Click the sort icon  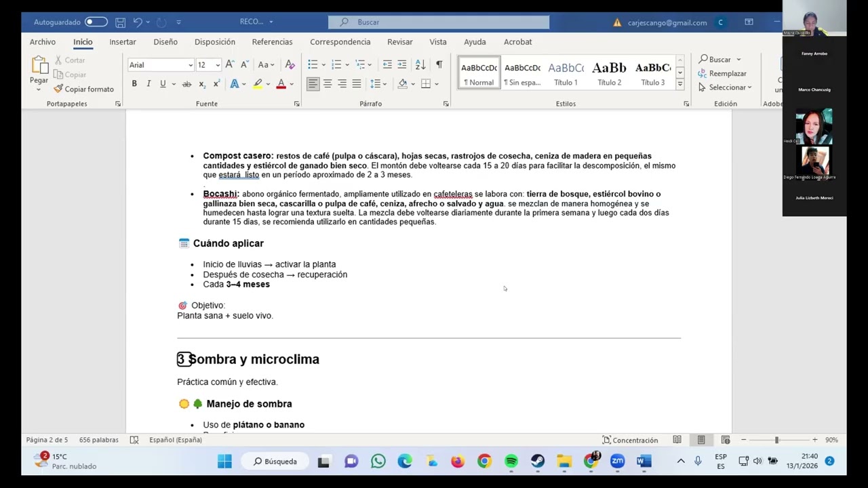point(420,64)
